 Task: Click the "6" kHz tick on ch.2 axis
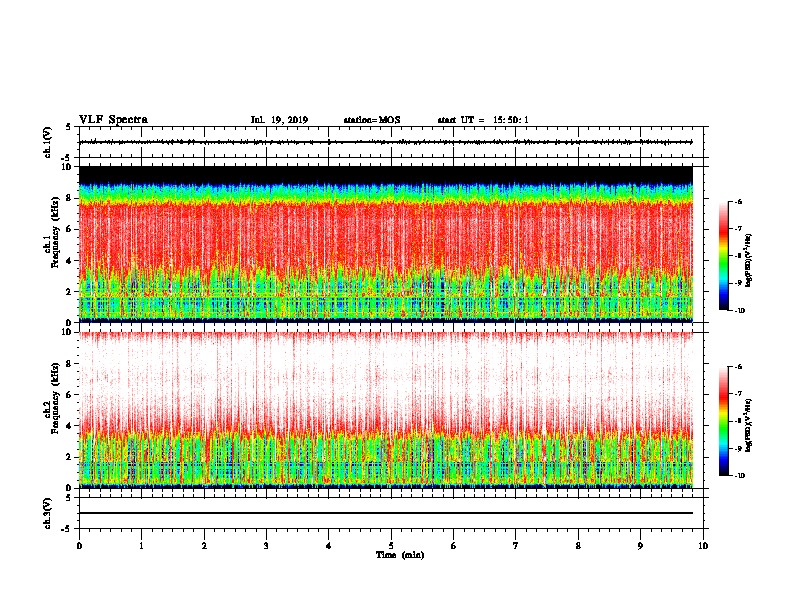pyautogui.click(x=69, y=395)
